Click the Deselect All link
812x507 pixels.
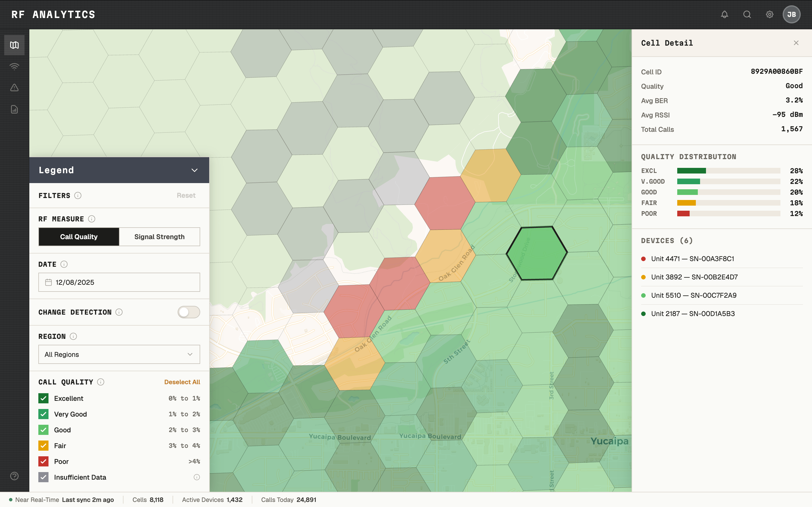182,382
